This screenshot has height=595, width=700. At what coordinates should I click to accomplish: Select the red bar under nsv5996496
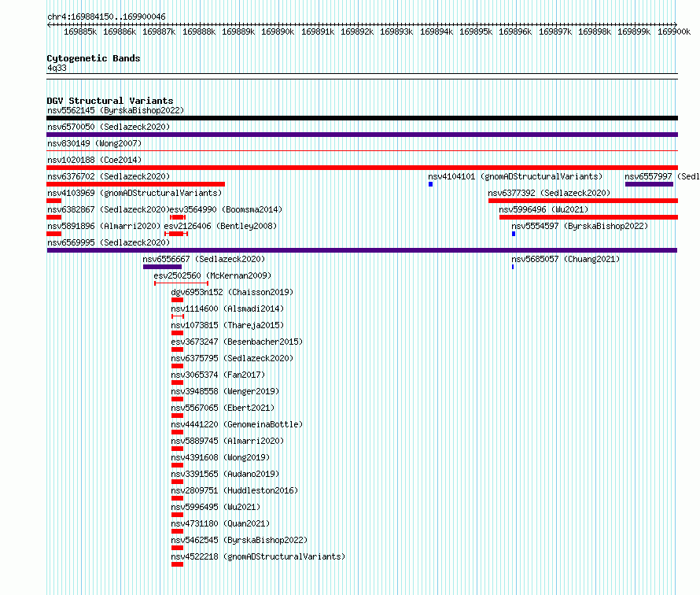588,217
